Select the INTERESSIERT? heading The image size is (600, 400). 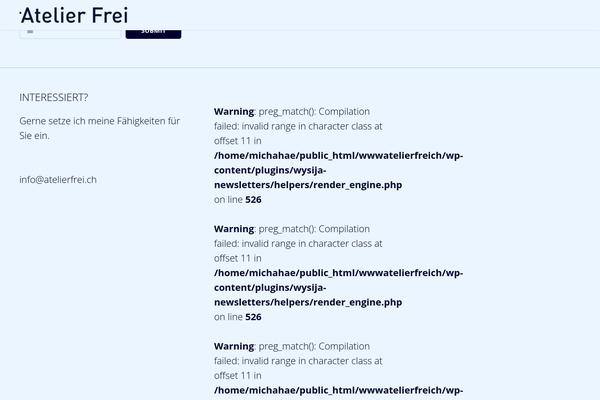[54, 97]
